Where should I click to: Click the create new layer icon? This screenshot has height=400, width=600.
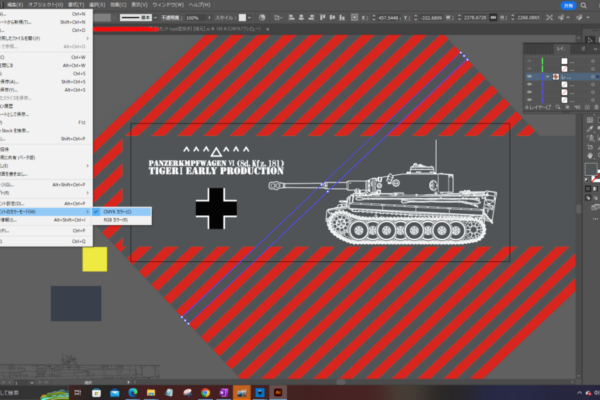587,108
